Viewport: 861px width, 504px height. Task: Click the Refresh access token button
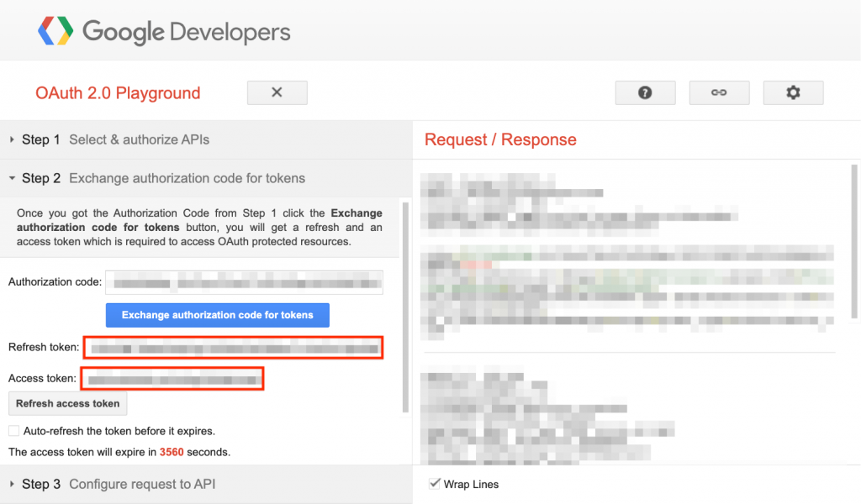pos(67,404)
